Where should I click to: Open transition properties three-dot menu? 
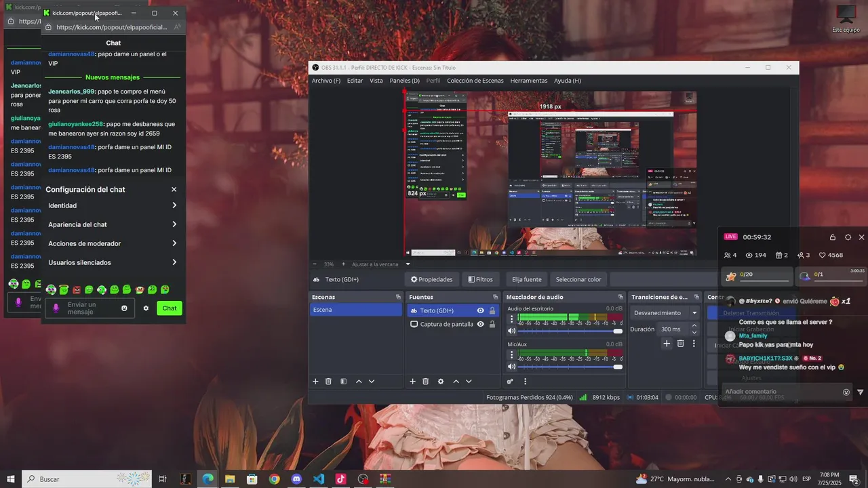pyautogui.click(x=694, y=344)
